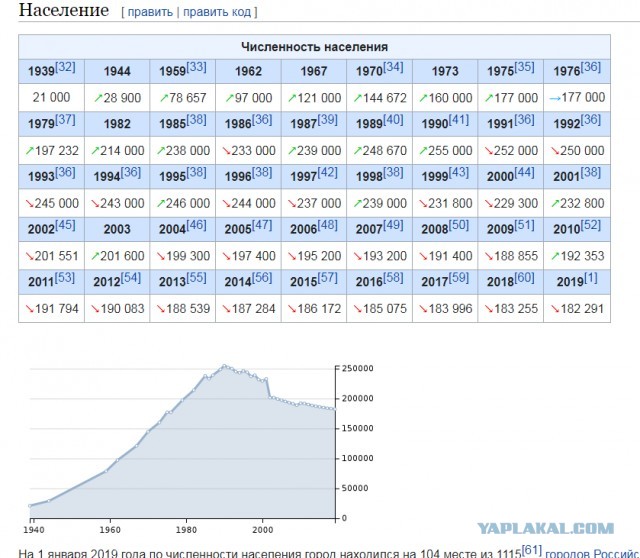
Task: Click the 250000 axis label on chart
Action: click(x=358, y=369)
